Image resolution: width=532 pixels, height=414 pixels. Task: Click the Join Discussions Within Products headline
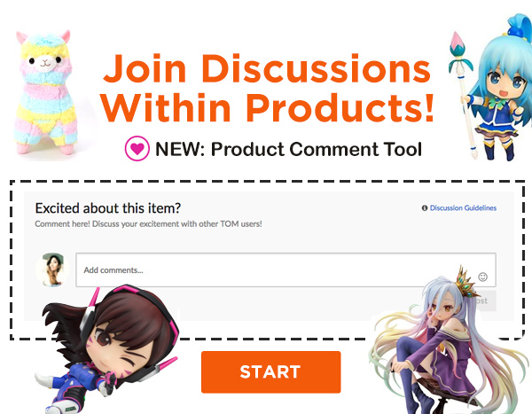(268, 89)
